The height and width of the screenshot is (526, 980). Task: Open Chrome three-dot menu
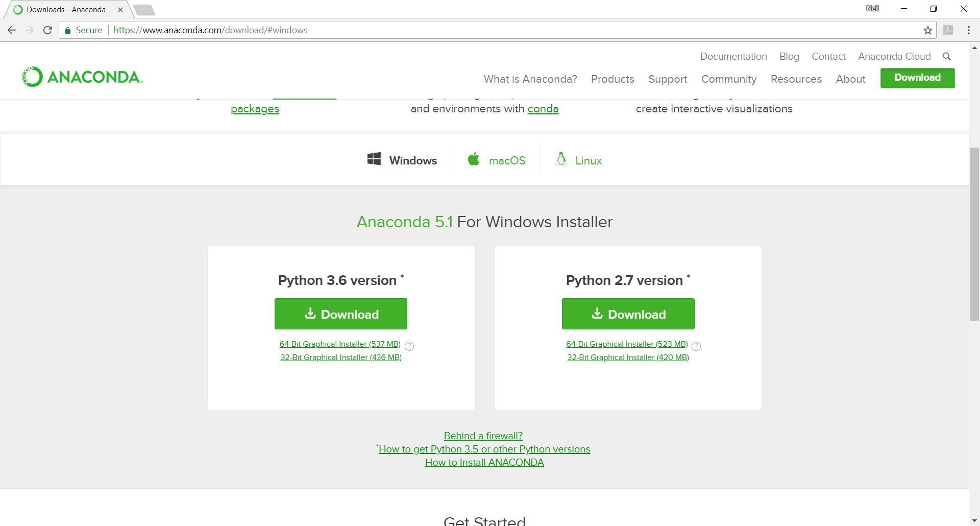pyautogui.click(x=968, y=30)
